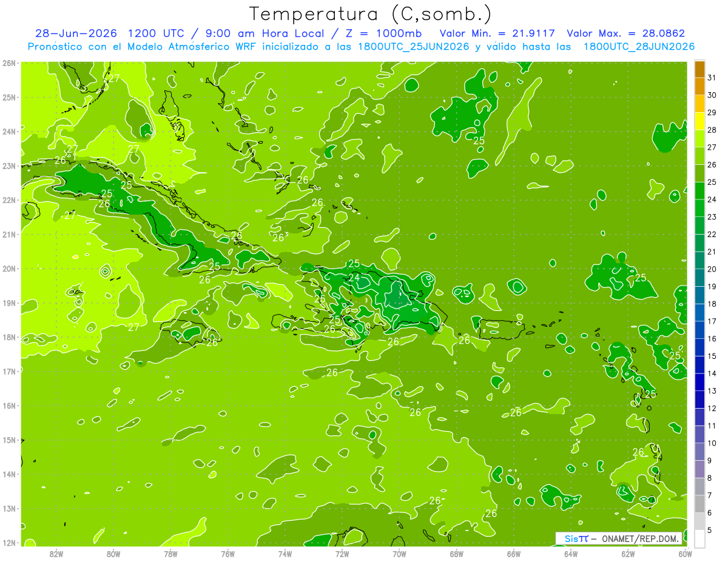The height and width of the screenshot is (562, 728).
Task: Pick the yellow legend swatch above 28
Action: pyautogui.click(x=699, y=121)
